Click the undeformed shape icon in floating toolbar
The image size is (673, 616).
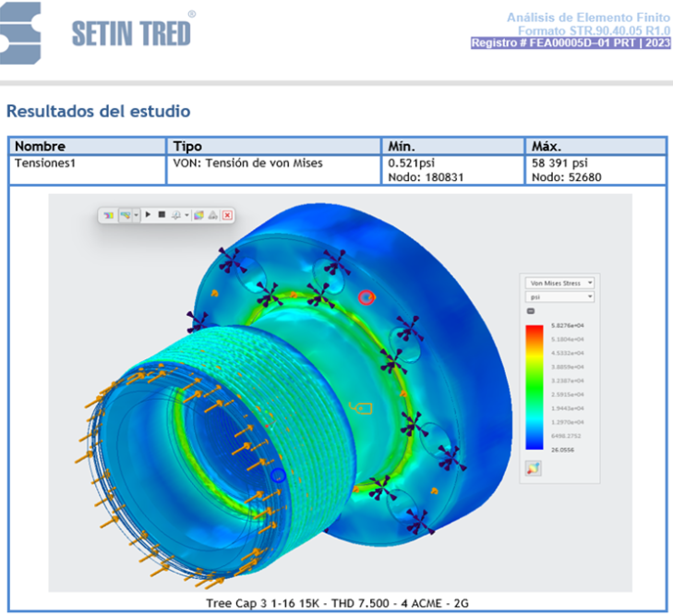[x=109, y=215]
